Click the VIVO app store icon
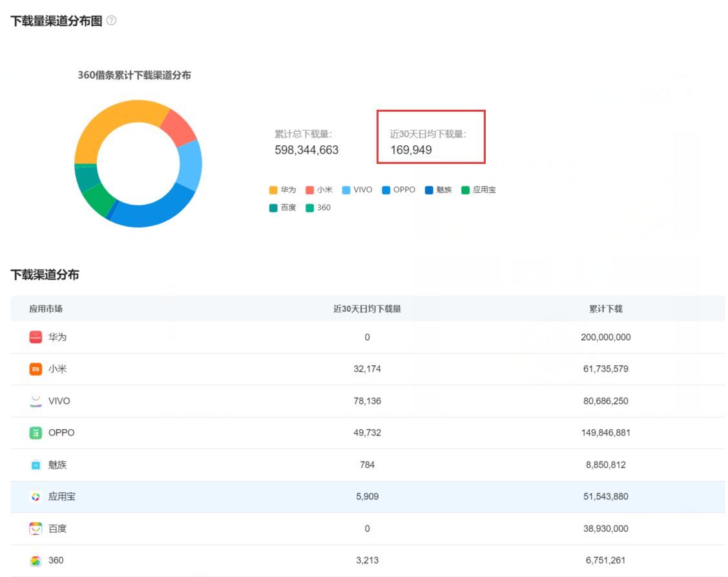 (36, 401)
